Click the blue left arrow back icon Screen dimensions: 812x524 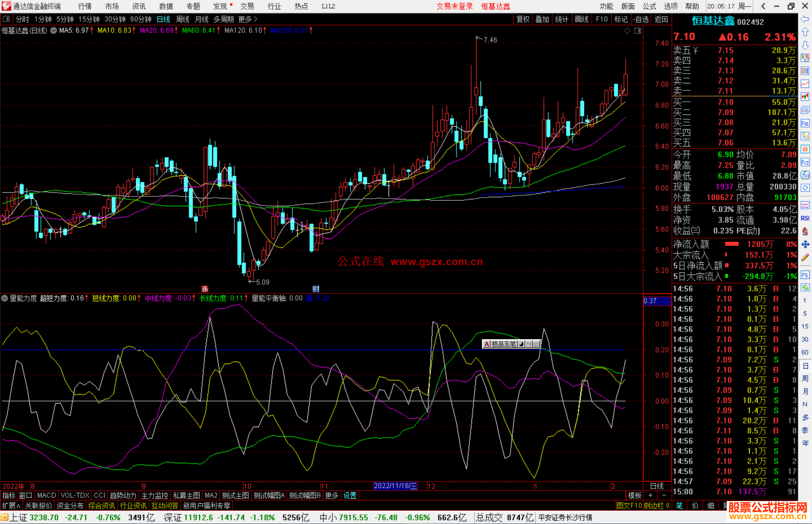[x=805, y=19]
